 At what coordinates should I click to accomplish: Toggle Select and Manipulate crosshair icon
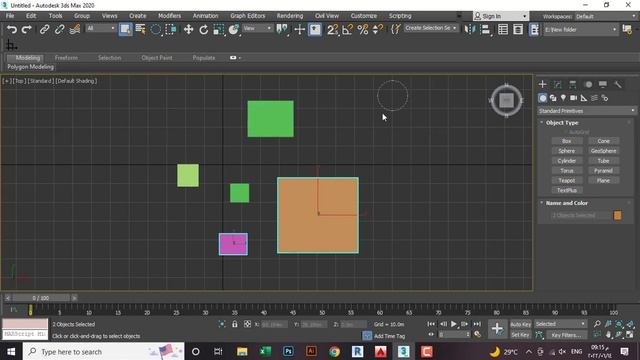pos(300,29)
